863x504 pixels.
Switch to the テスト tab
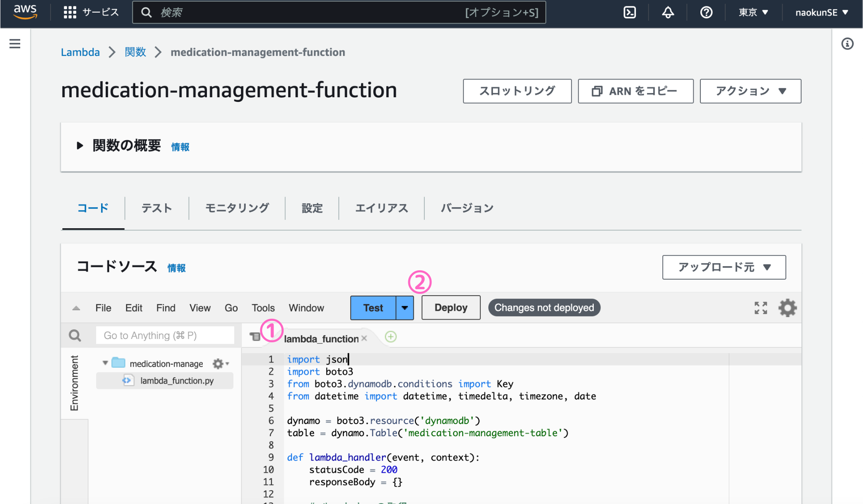coord(157,208)
